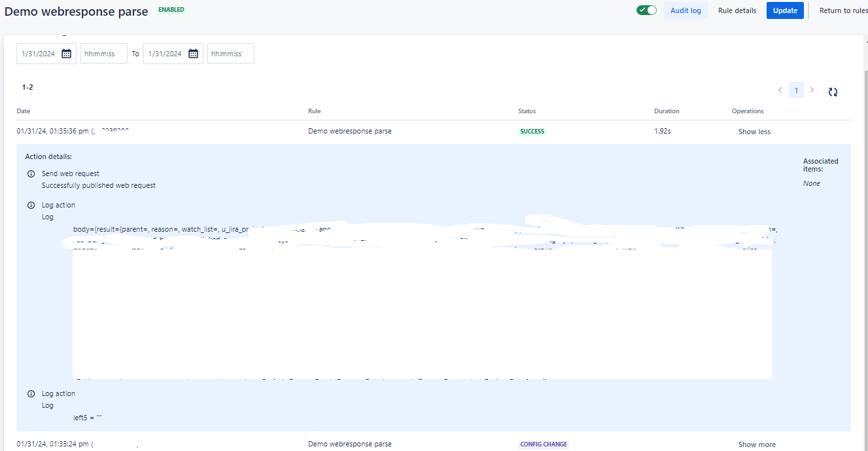
Task: Click the info icon of the body log action
Action: click(31, 206)
